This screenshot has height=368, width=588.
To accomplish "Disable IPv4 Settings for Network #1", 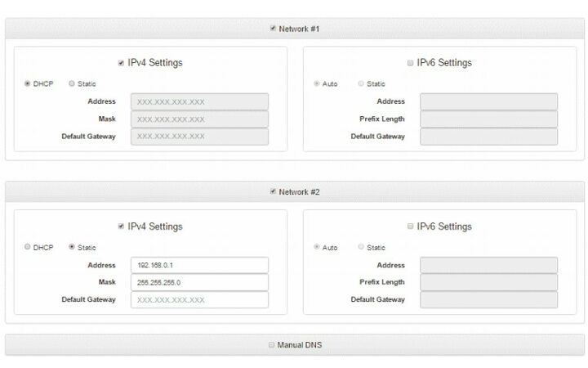I will tap(121, 63).
